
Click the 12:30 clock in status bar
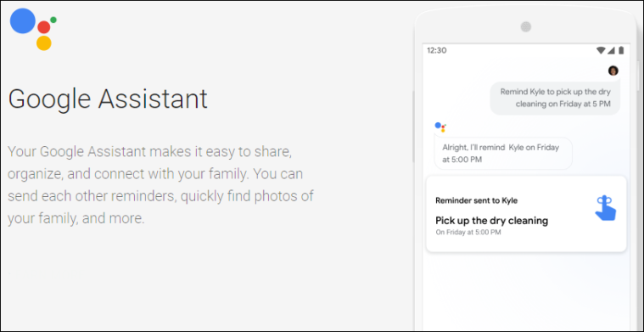[x=437, y=51]
